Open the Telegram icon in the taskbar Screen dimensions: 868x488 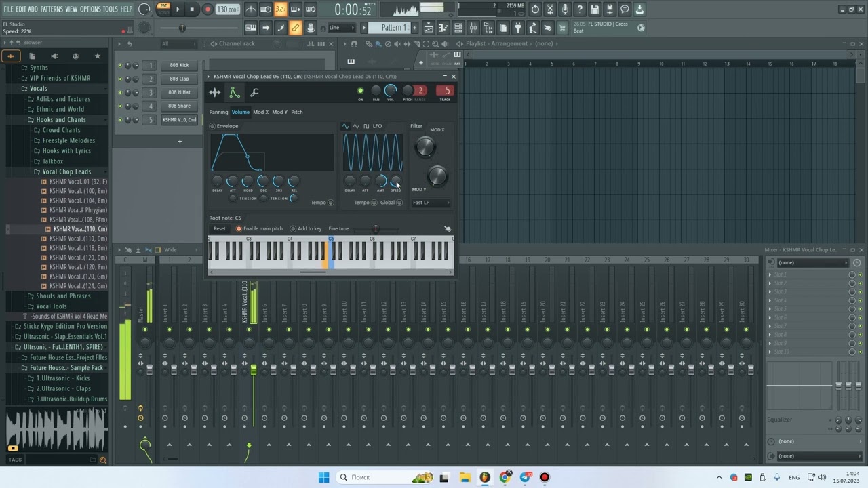(x=525, y=477)
